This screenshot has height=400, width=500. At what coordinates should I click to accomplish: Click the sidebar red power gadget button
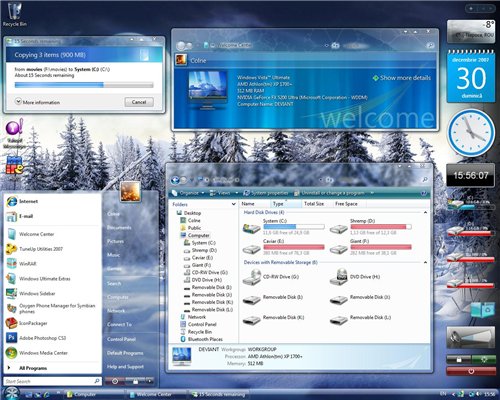pos(471,371)
